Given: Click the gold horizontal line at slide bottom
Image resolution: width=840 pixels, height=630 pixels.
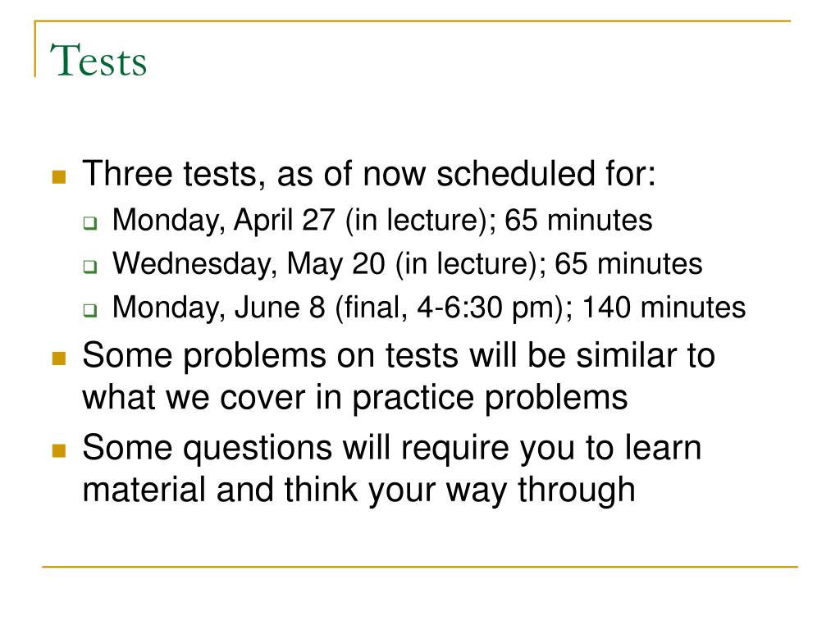Looking at the screenshot, I should pyautogui.click(x=420, y=566).
